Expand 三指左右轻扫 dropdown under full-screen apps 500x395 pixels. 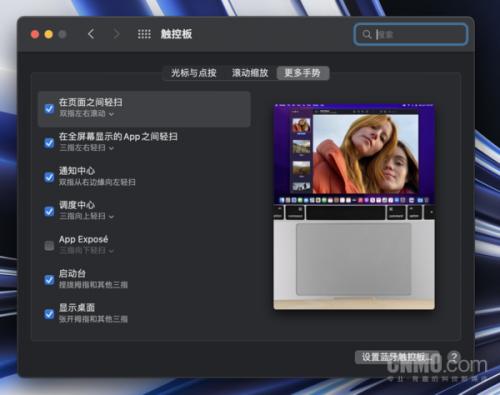coord(87,148)
